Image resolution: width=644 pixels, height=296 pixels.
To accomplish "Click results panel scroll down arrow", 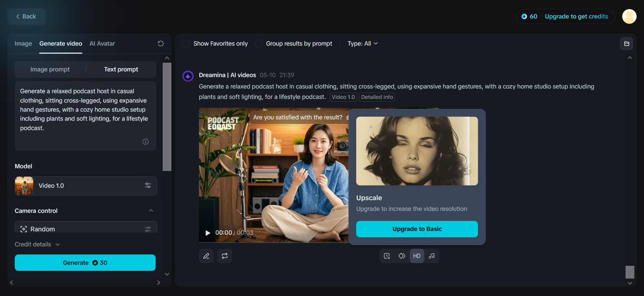I will (630, 283).
